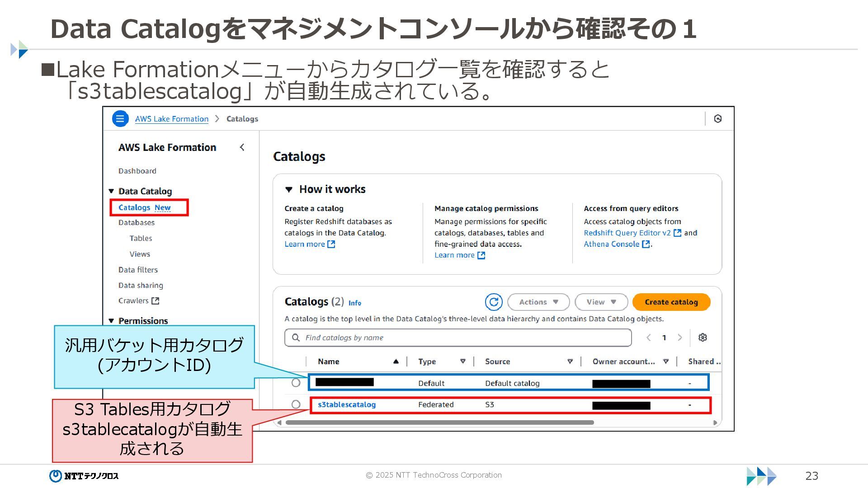Click the Shared column header
The height and width of the screenshot is (488, 868).
tap(704, 361)
